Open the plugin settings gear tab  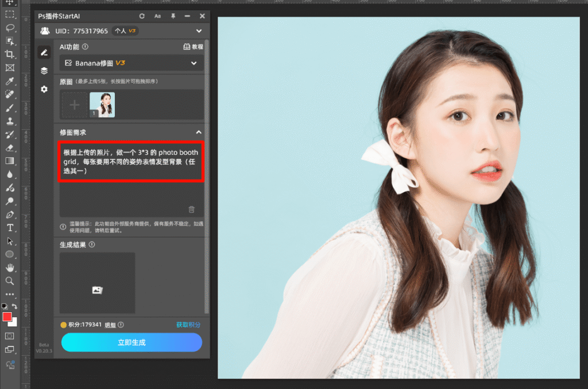point(44,89)
